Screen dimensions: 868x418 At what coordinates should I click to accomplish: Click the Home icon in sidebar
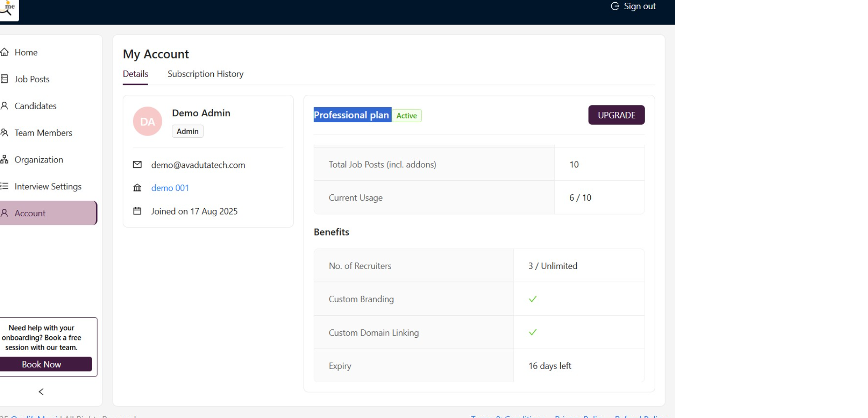(5, 52)
